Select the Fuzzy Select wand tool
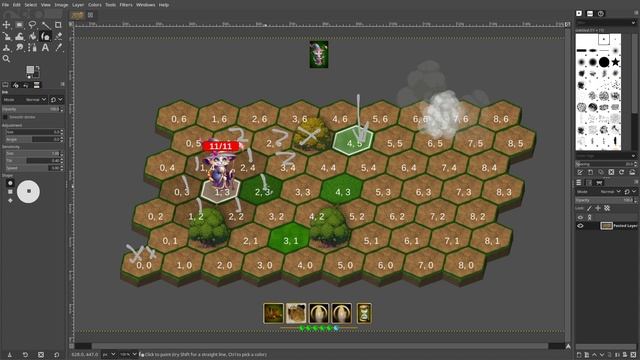Viewport: 640px width, 360px height. pos(45,25)
